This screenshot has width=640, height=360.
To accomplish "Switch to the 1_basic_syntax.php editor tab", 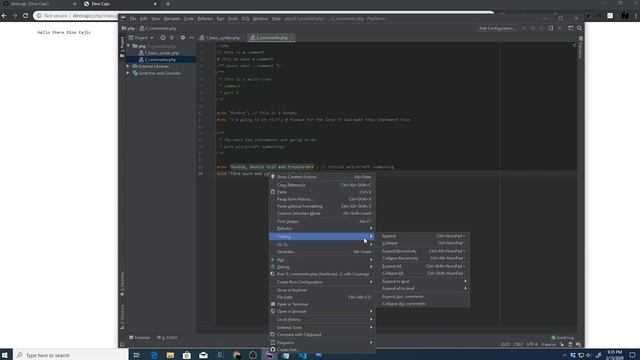I will point(222,38).
